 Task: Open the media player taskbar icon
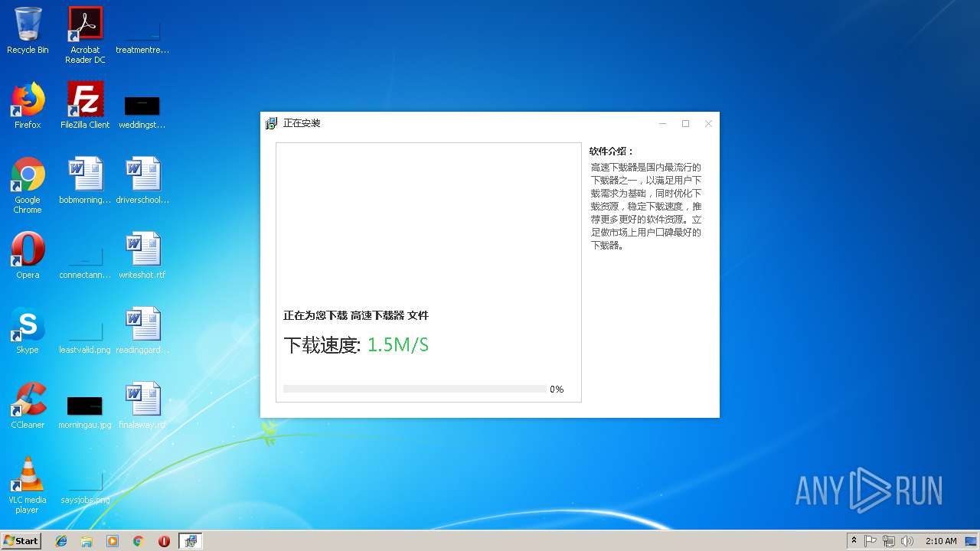click(113, 541)
